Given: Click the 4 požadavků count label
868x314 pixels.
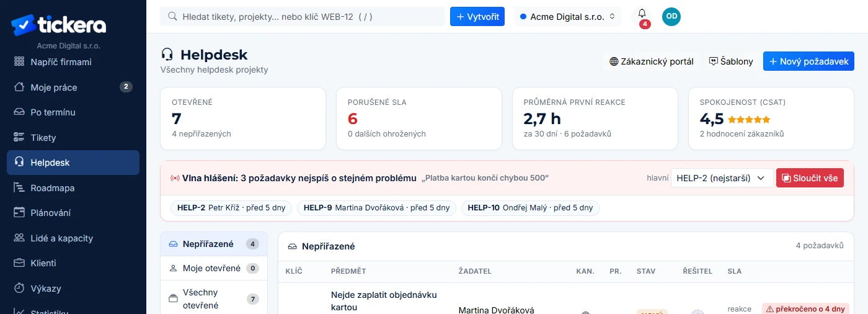Looking at the screenshot, I should (x=820, y=246).
